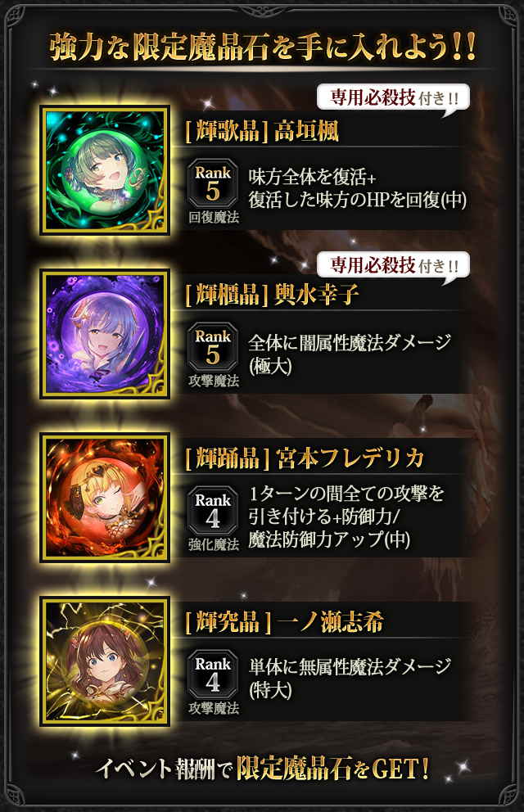Choose the yellow 一ノ瀬志希 crystal icon
Screen dimensions: 524x812
105,661
